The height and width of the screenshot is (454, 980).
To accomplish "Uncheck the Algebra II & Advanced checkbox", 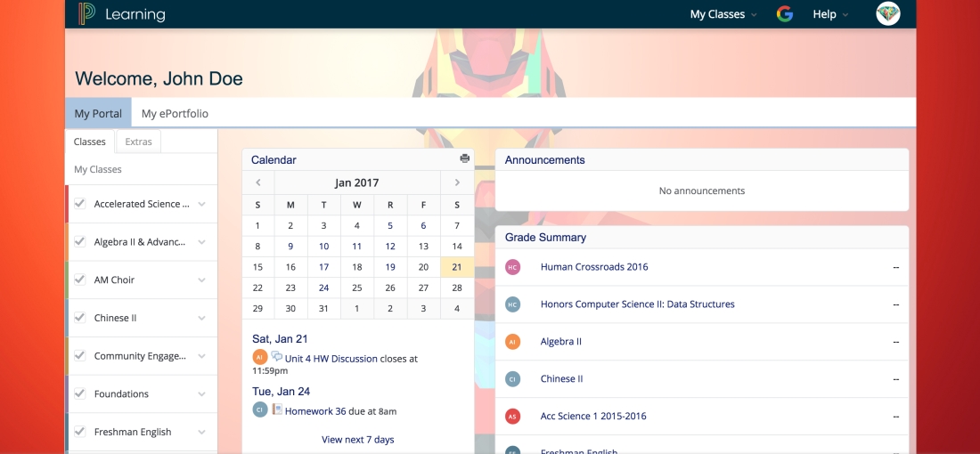I will [80, 241].
